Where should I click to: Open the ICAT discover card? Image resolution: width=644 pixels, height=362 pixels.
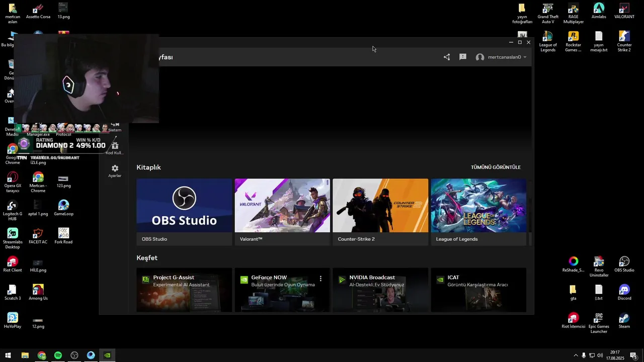point(478,290)
